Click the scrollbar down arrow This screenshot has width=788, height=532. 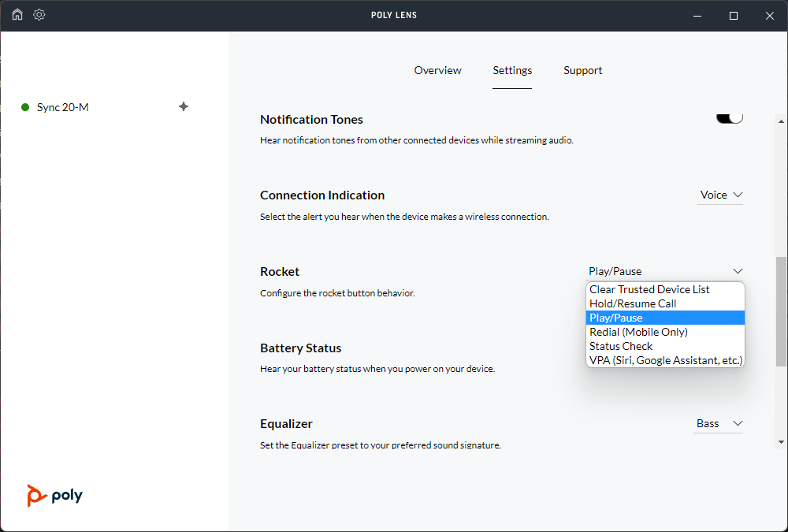point(781,441)
